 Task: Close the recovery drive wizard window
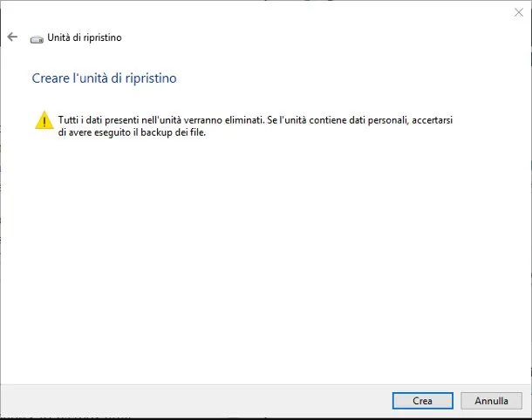pos(518,12)
